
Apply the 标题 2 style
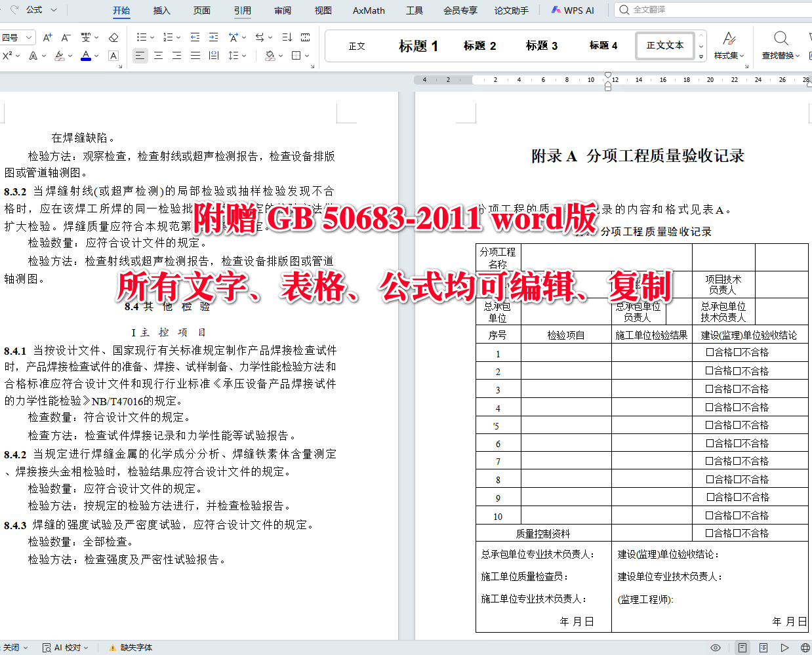click(x=479, y=46)
